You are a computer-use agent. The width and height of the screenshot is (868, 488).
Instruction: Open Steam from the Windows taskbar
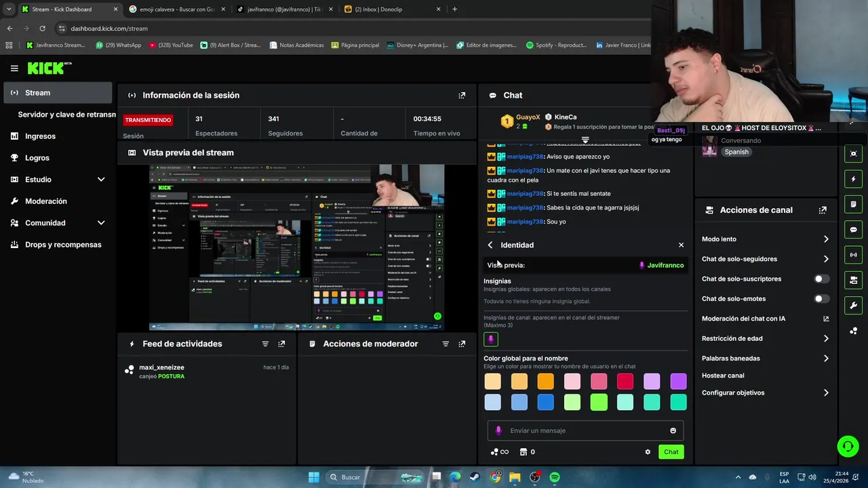475,477
